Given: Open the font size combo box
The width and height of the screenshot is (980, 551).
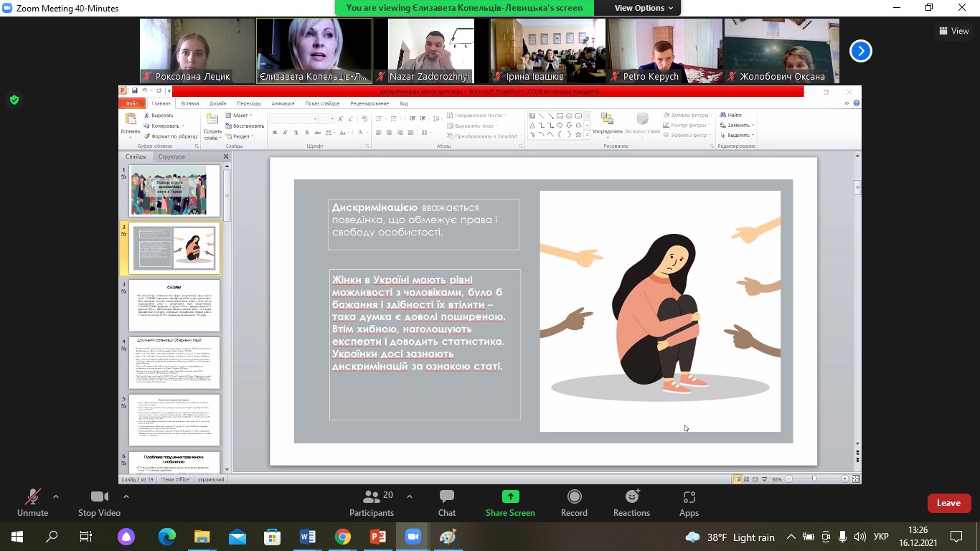Looking at the screenshot, I should point(326,118).
